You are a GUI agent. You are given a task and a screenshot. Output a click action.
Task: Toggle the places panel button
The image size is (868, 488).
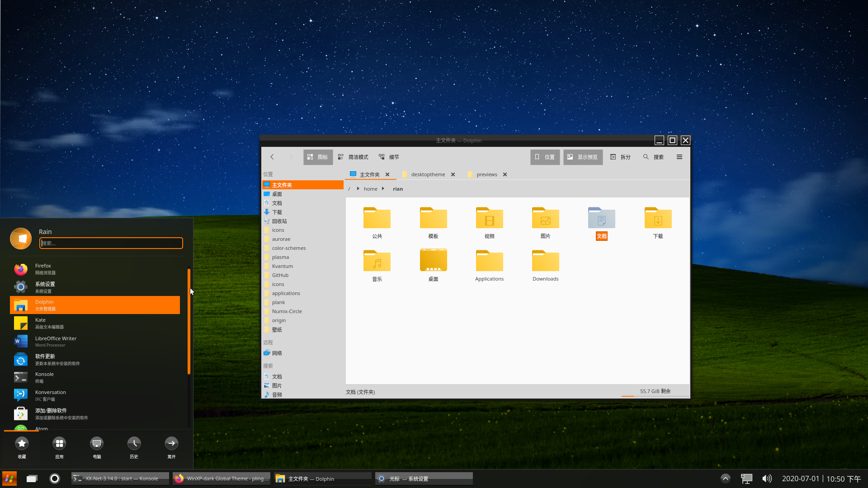click(545, 157)
